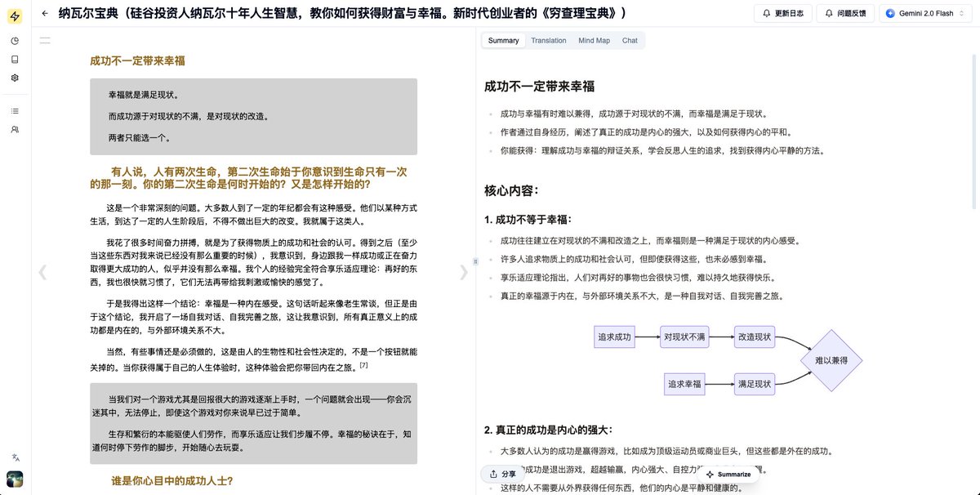The height and width of the screenshot is (495, 980).
Task: Click the yellow lightning bolt app logo
Action: pyautogui.click(x=15, y=16)
